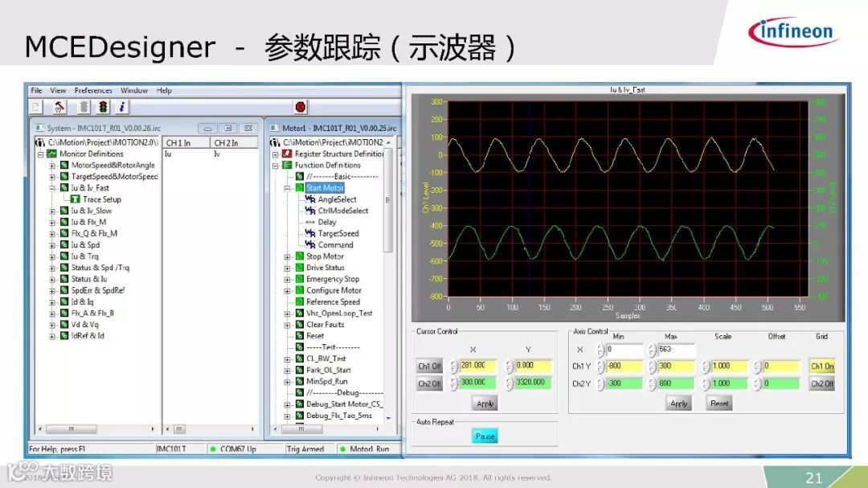Click the connect/disconnect toolbar icon

(x=59, y=107)
